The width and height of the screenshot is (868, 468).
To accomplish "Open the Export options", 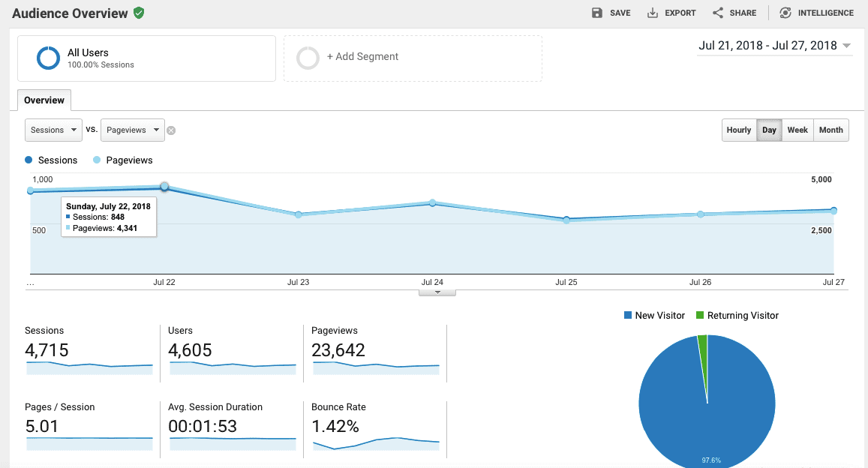I will click(x=671, y=12).
